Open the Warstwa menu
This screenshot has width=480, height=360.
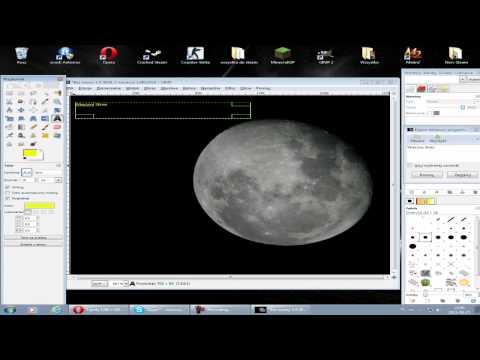click(x=169, y=88)
